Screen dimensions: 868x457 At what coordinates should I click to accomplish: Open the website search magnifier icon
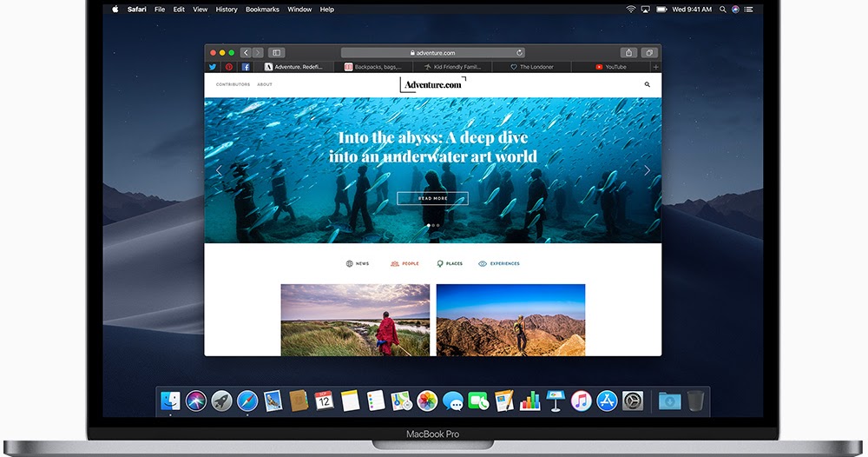tap(648, 84)
